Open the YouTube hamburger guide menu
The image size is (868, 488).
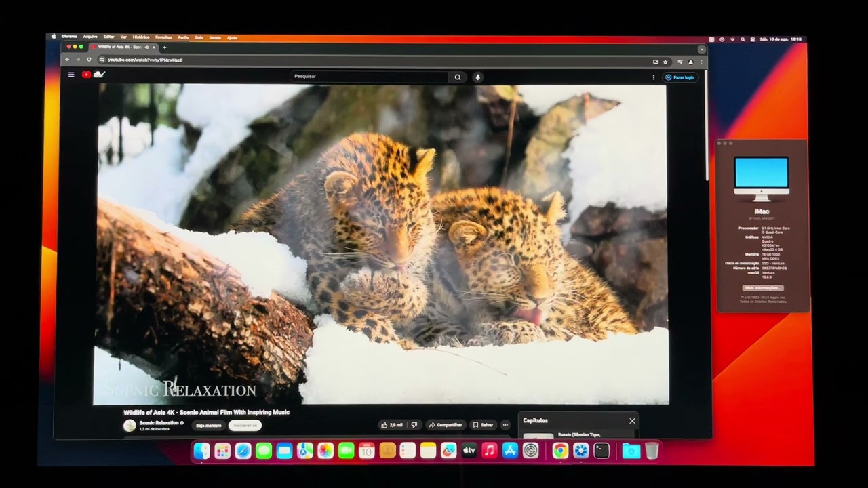pos(71,75)
